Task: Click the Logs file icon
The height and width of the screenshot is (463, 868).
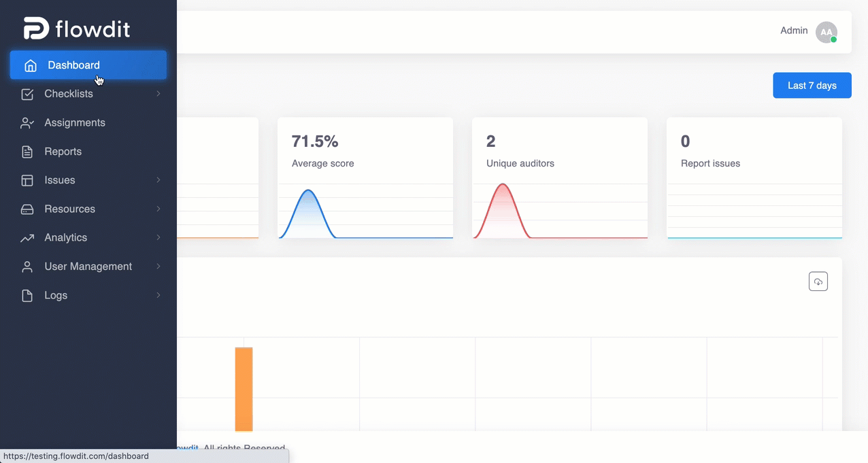Action: click(x=27, y=295)
